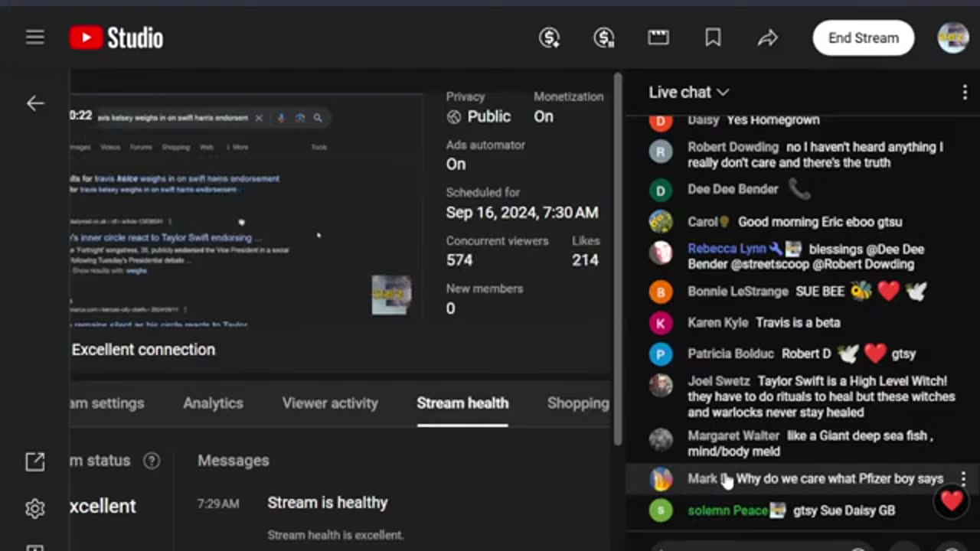
Task: Go back with the left arrow
Action: pos(35,103)
